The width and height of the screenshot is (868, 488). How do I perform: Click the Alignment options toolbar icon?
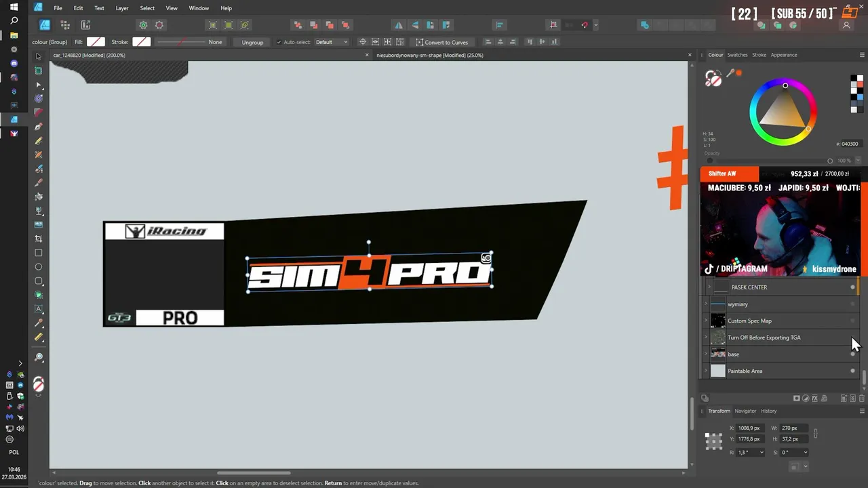point(500,25)
